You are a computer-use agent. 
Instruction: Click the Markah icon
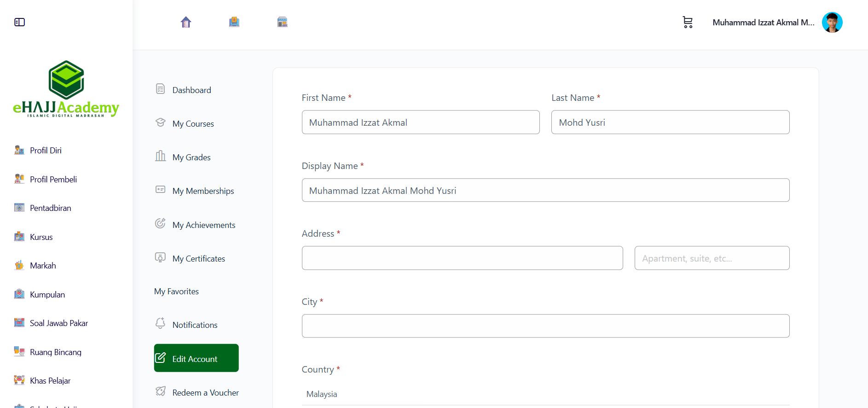click(x=19, y=265)
